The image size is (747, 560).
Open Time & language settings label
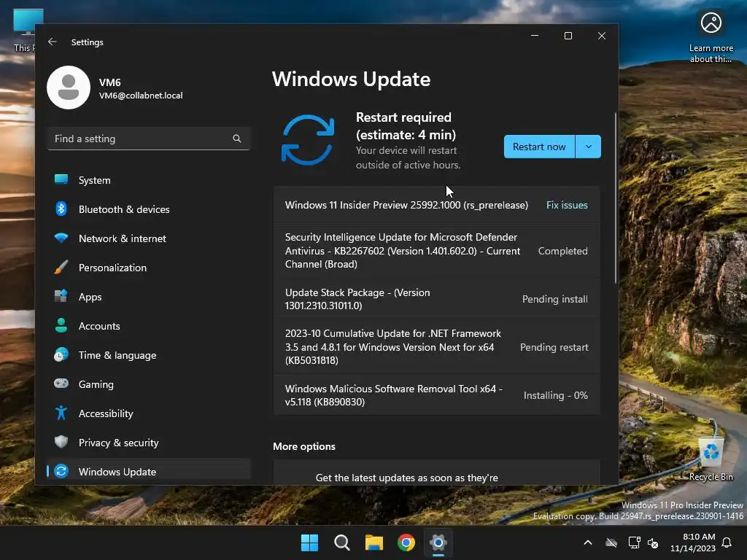pyautogui.click(x=117, y=355)
